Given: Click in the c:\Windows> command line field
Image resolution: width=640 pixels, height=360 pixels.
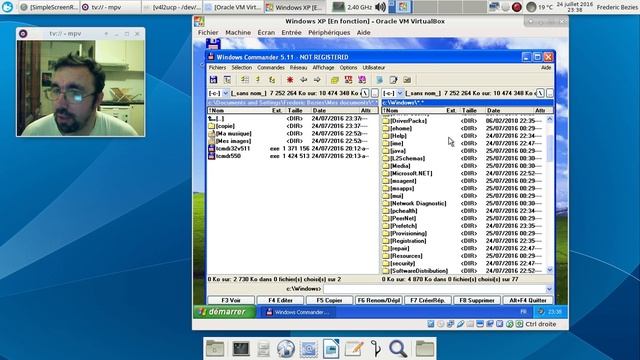Looking at the screenshot, I should click(x=434, y=289).
